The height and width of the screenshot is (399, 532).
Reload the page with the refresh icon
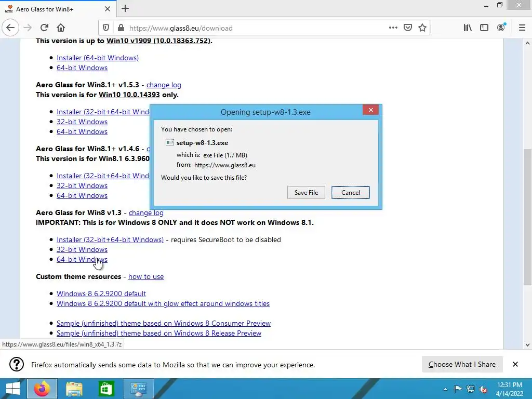coord(44,28)
